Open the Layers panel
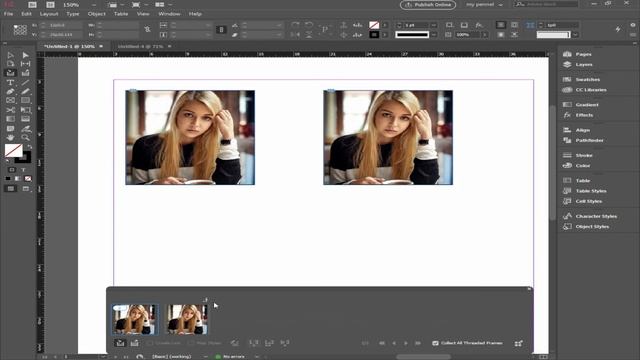 (584, 64)
